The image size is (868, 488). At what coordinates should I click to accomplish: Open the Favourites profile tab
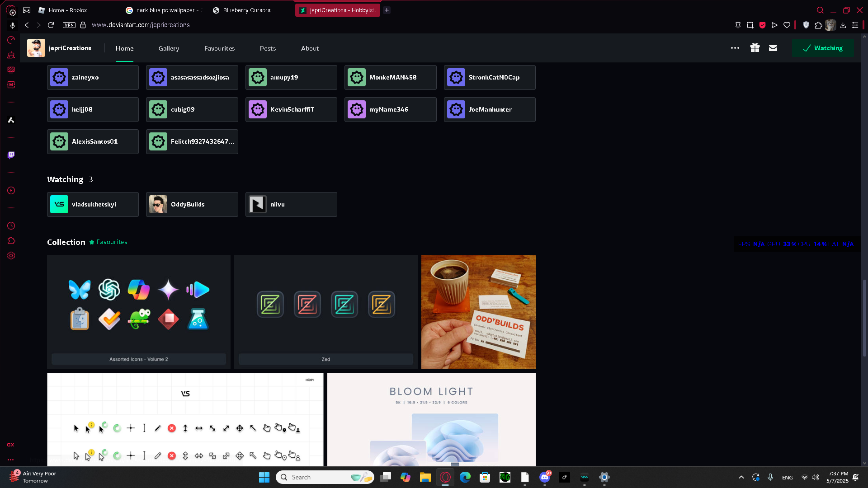[219, 48]
